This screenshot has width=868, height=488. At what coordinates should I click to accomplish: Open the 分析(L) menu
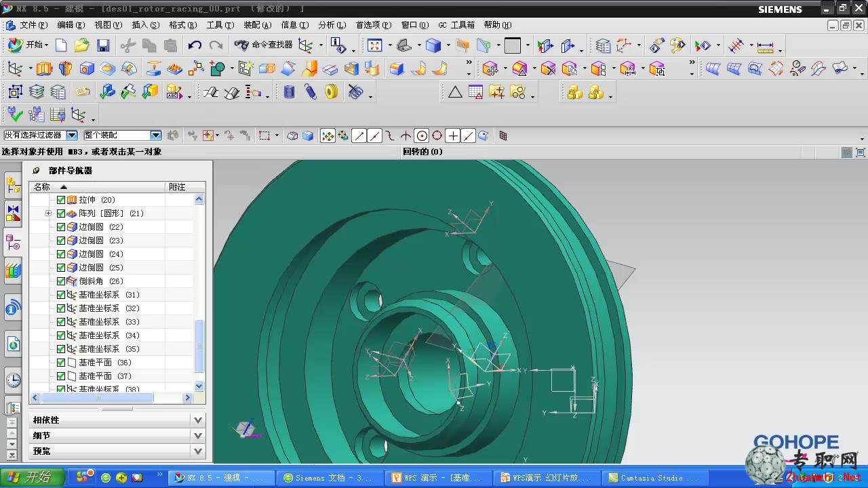point(332,25)
